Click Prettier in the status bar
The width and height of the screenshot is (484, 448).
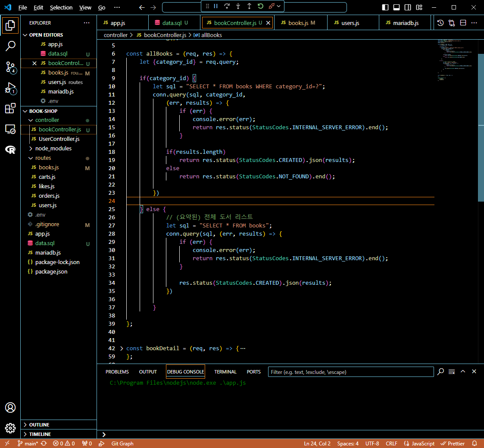point(453,443)
